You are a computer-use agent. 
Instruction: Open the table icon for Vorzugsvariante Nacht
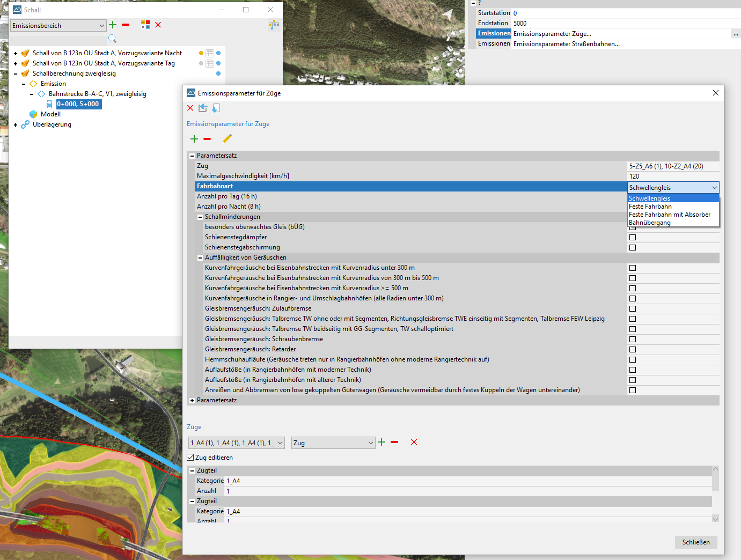210,53
